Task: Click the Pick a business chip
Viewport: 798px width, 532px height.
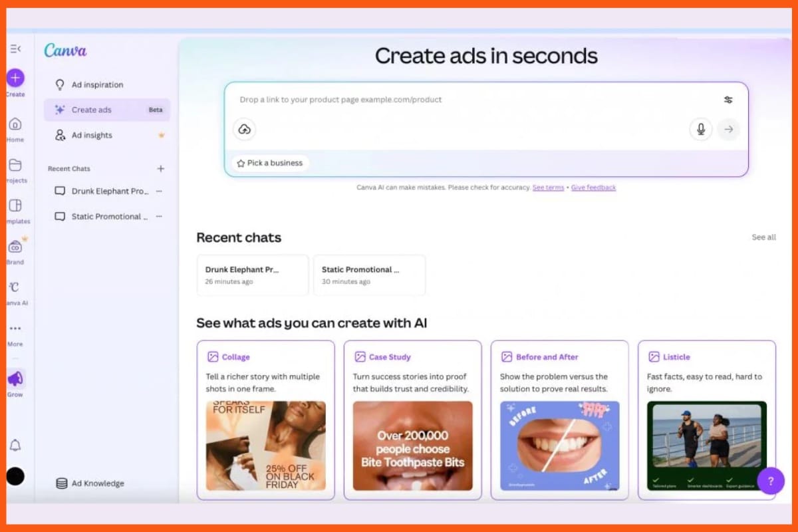Action: click(x=270, y=163)
